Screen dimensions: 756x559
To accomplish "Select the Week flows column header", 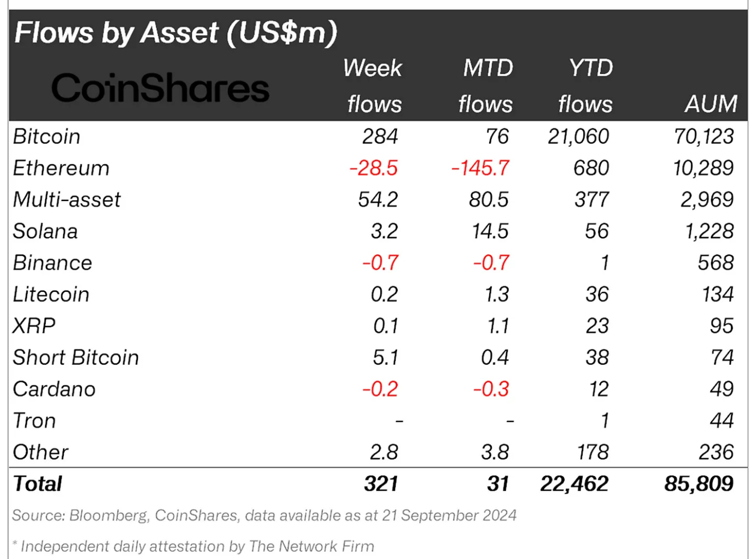I will tap(373, 86).
